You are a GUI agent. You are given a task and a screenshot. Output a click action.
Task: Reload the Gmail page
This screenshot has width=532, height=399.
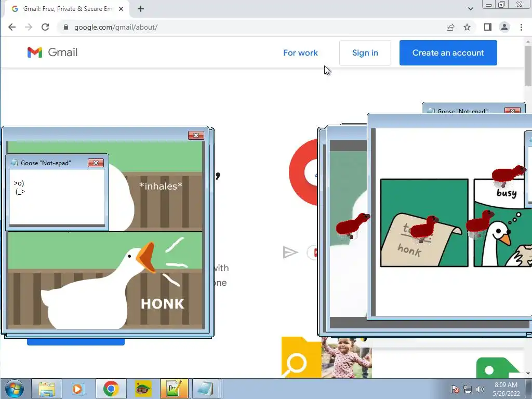[45, 27]
